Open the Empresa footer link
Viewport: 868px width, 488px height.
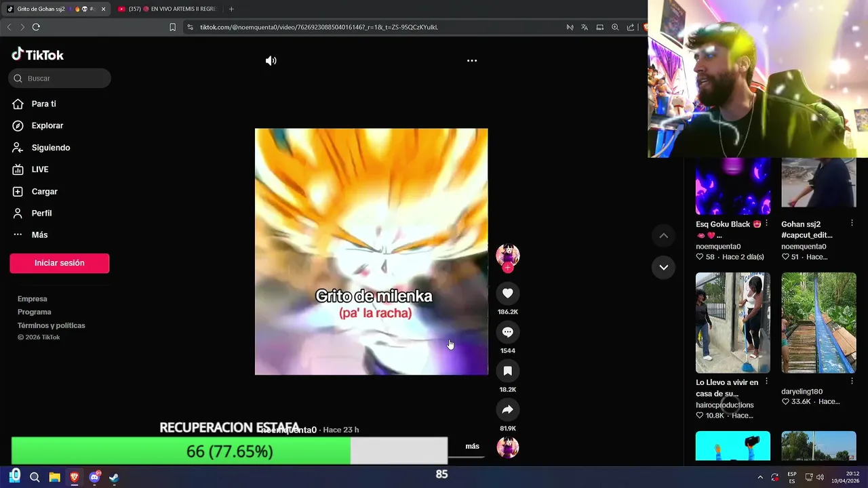(x=33, y=299)
